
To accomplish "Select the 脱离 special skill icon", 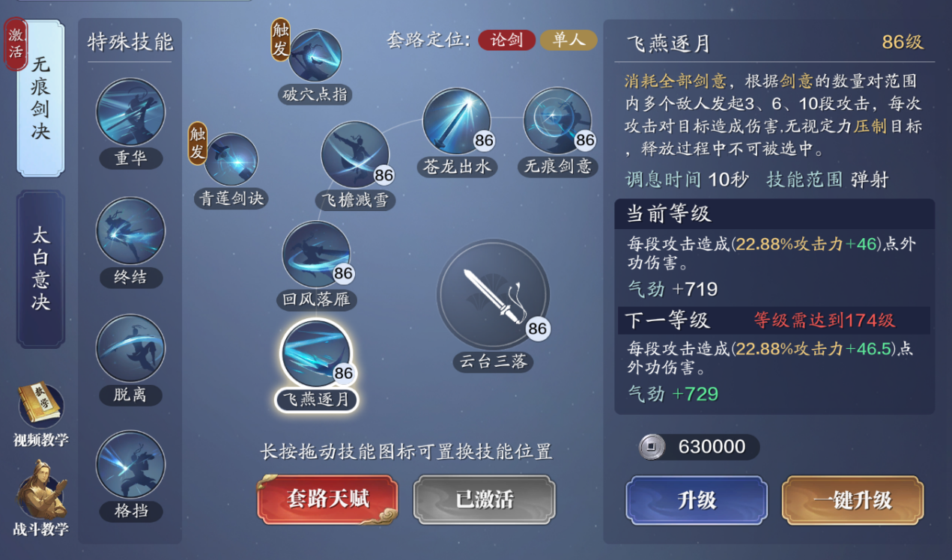I will click(x=130, y=349).
